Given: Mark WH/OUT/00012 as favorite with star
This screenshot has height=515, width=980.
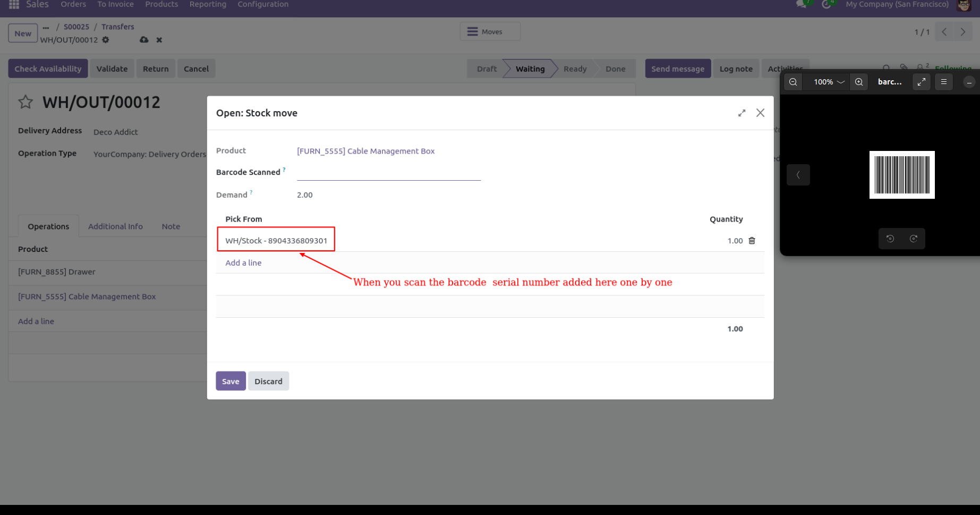Looking at the screenshot, I should tap(25, 102).
